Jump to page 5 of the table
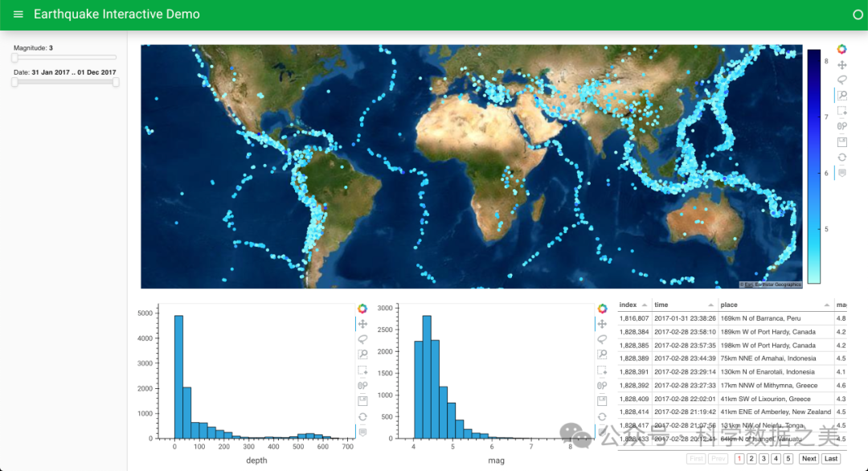This screenshot has width=868, height=471. [x=788, y=459]
